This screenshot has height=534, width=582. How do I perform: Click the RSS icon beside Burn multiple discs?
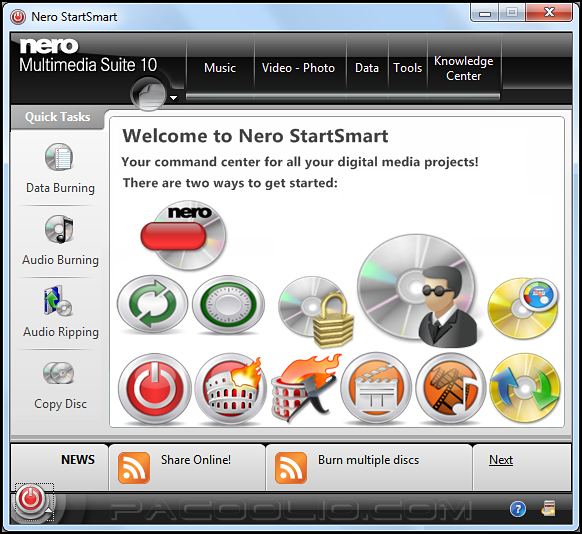coord(291,468)
